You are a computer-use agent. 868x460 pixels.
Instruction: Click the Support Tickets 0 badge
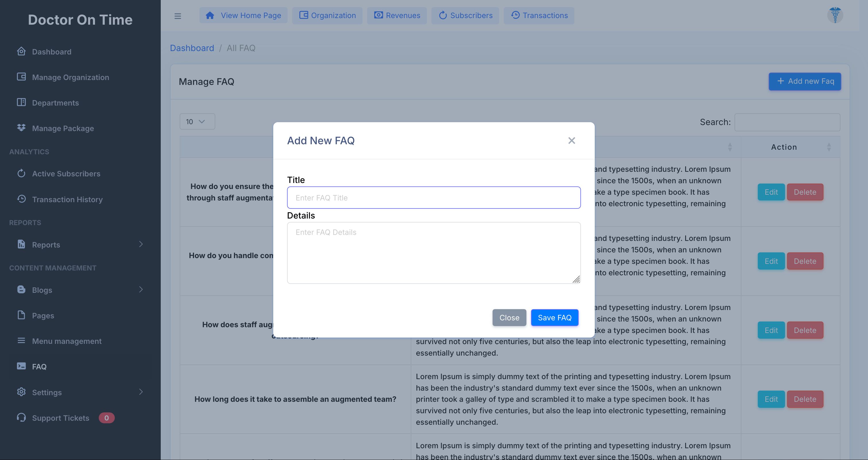click(x=106, y=418)
